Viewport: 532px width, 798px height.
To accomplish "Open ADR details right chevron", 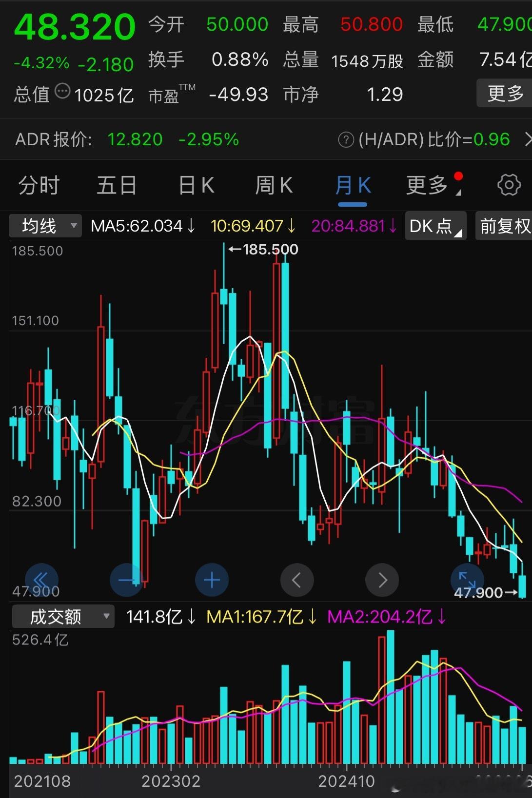I will [528, 140].
